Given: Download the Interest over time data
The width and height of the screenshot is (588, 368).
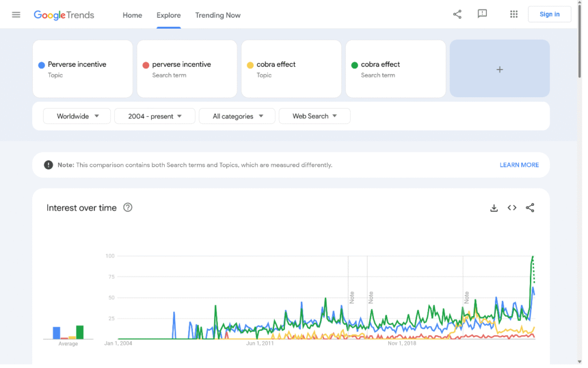Looking at the screenshot, I should (494, 208).
